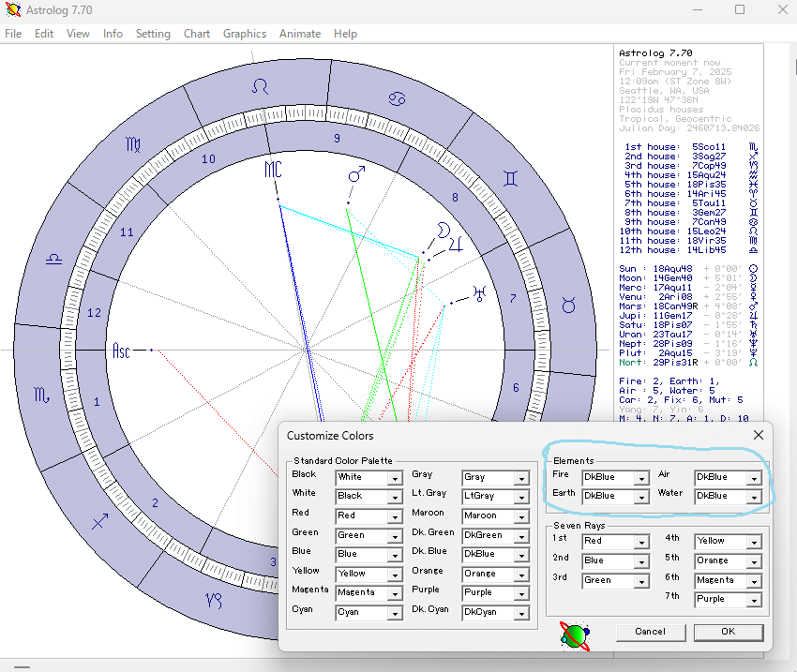
Task: Expand the Cyan palette dropdown
Action: (395, 614)
